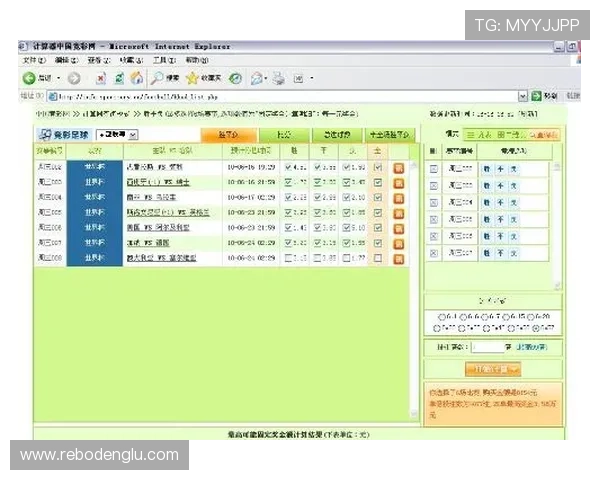Click the Stop loading icon in the toolbar
600x480 pixels.
point(101,78)
